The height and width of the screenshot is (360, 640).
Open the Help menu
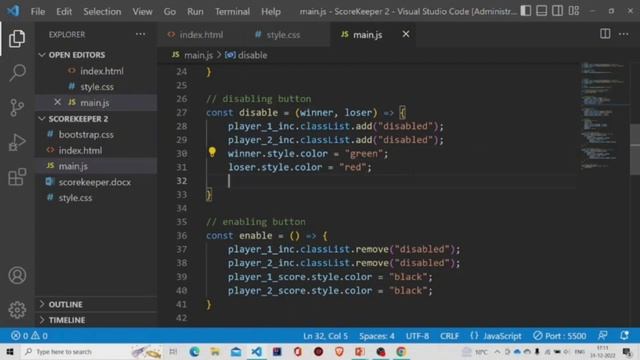[271, 11]
